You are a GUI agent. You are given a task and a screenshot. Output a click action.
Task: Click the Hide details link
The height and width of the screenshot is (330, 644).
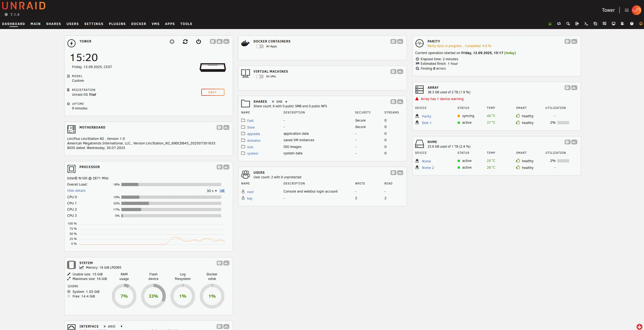pos(76,191)
